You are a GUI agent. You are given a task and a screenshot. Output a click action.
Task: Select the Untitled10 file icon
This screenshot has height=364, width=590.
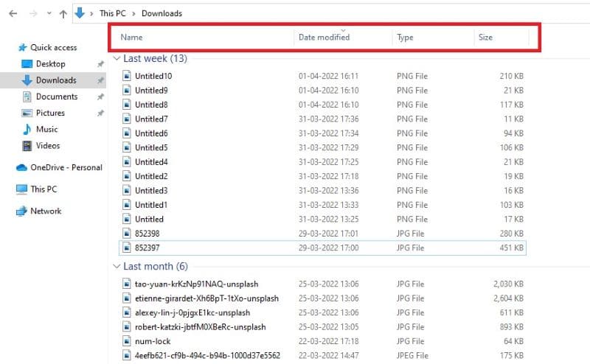[x=127, y=76]
